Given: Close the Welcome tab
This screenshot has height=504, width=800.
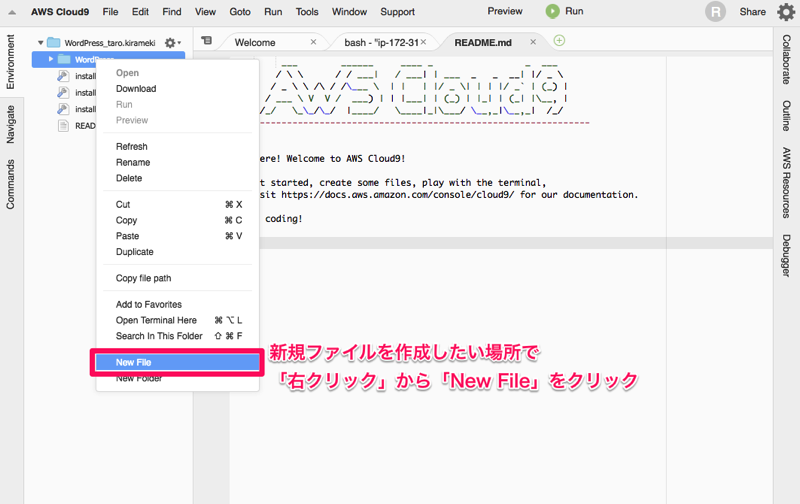Looking at the screenshot, I should point(313,42).
